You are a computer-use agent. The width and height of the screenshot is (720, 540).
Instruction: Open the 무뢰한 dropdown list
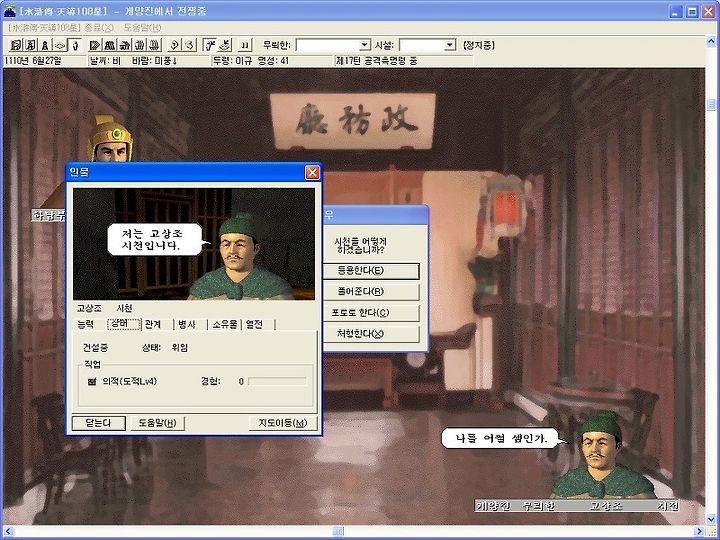click(x=365, y=45)
